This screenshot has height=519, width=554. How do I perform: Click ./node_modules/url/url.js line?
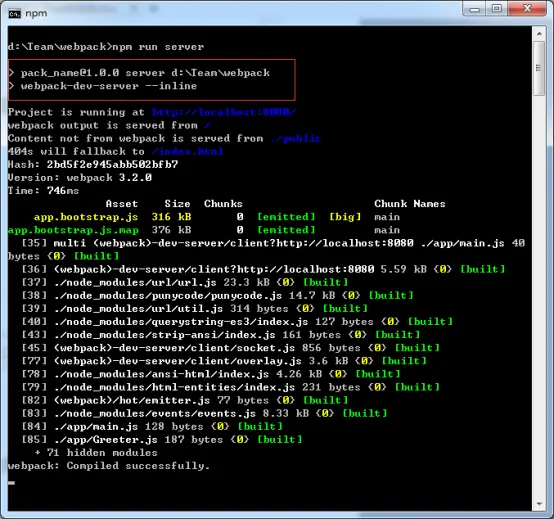tap(185, 282)
